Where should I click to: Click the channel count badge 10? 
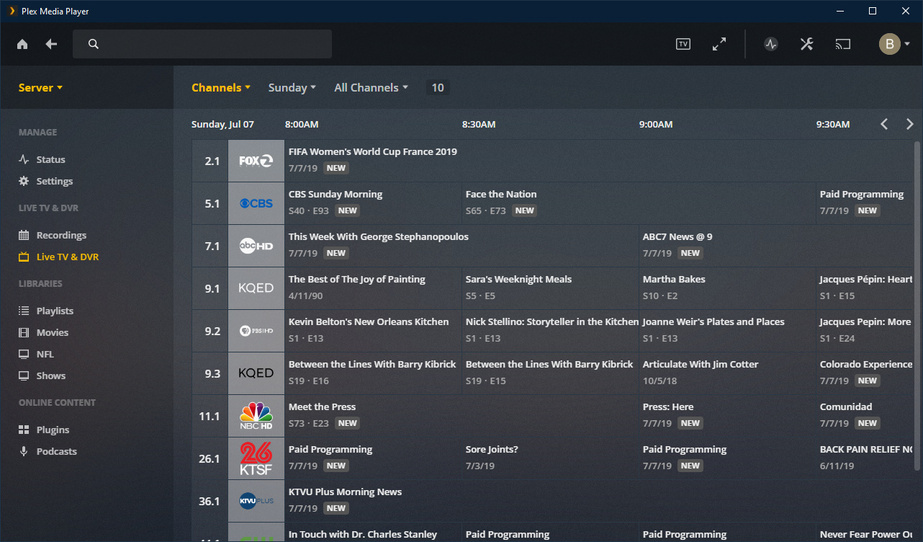(x=437, y=88)
